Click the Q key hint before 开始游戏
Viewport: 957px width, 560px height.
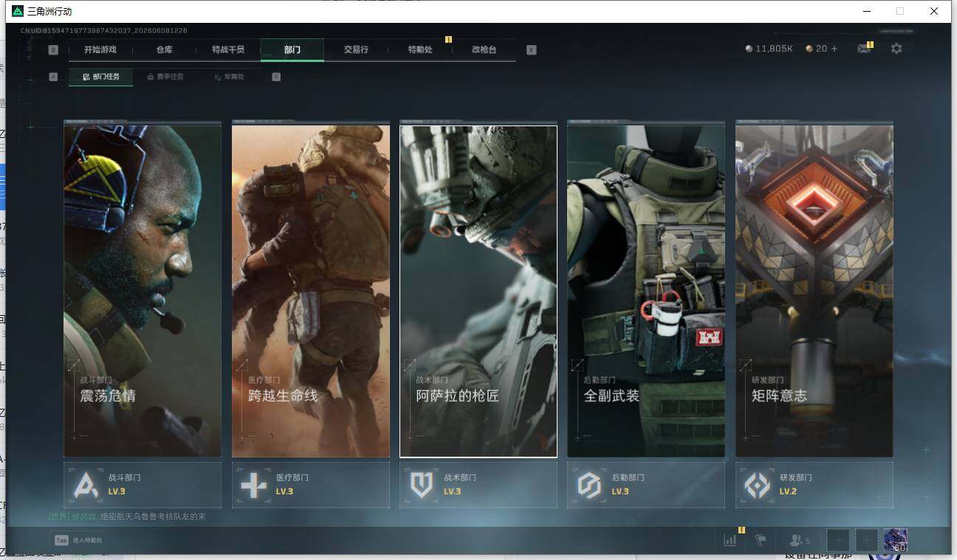pyautogui.click(x=53, y=50)
